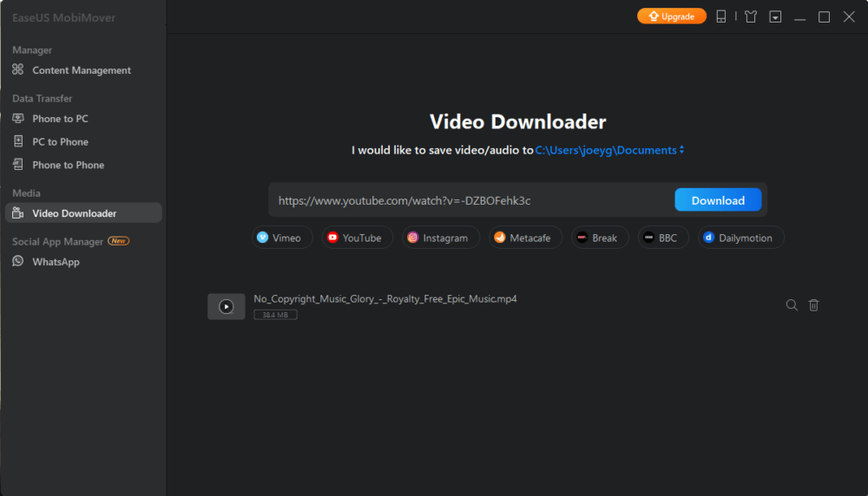This screenshot has height=496, width=868.
Task: Choose the Dailymotion site button
Action: point(741,238)
